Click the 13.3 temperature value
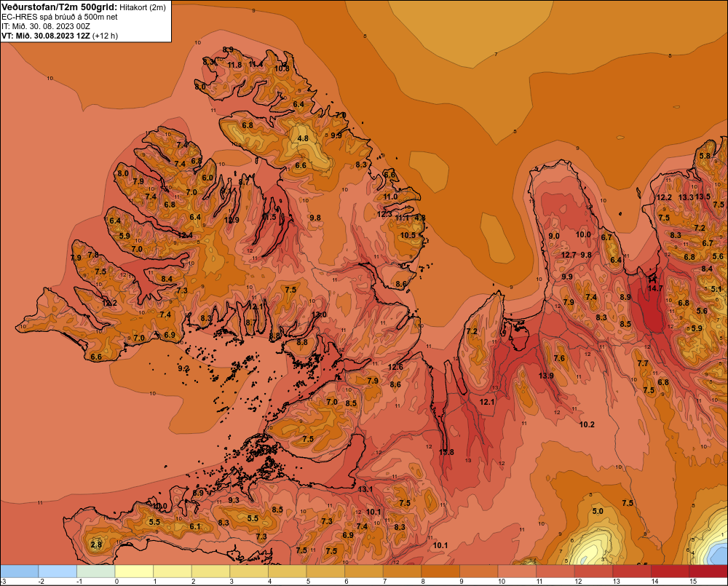The width and height of the screenshot is (728, 586). [686, 197]
